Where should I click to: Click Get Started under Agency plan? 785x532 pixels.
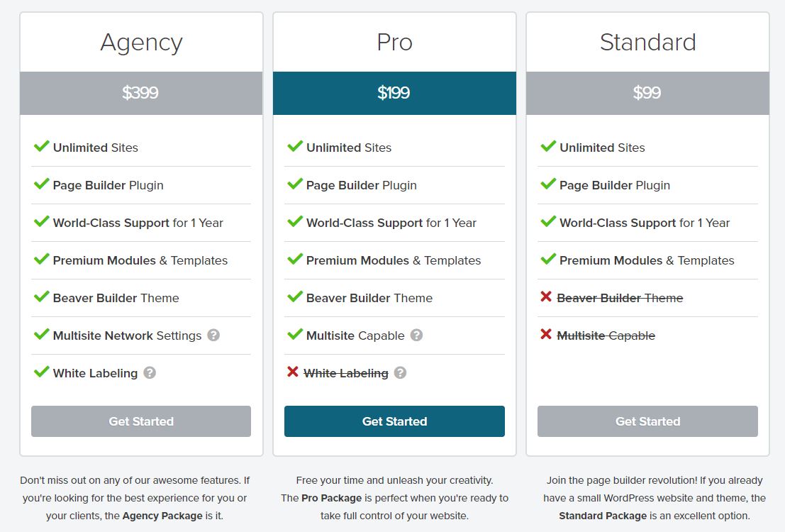(141, 421)
